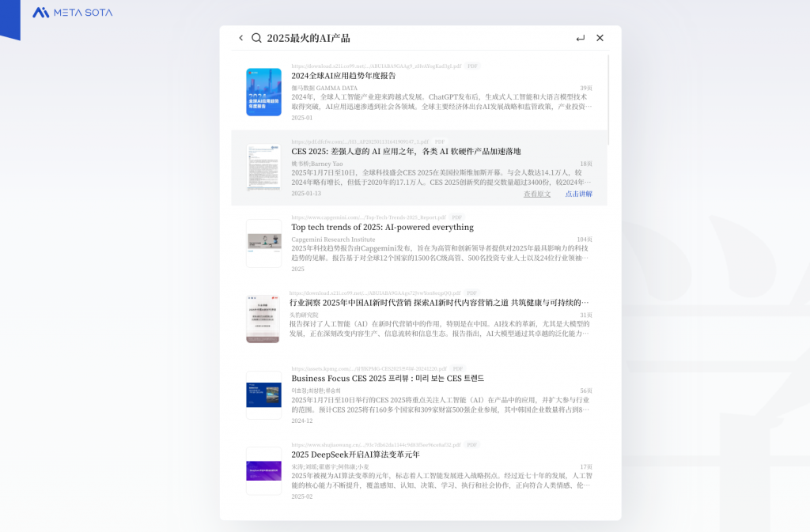Click PDF badge of 行业洞察 result
Viewport: 810px width, 532px height.
click(x=471, y=293)
